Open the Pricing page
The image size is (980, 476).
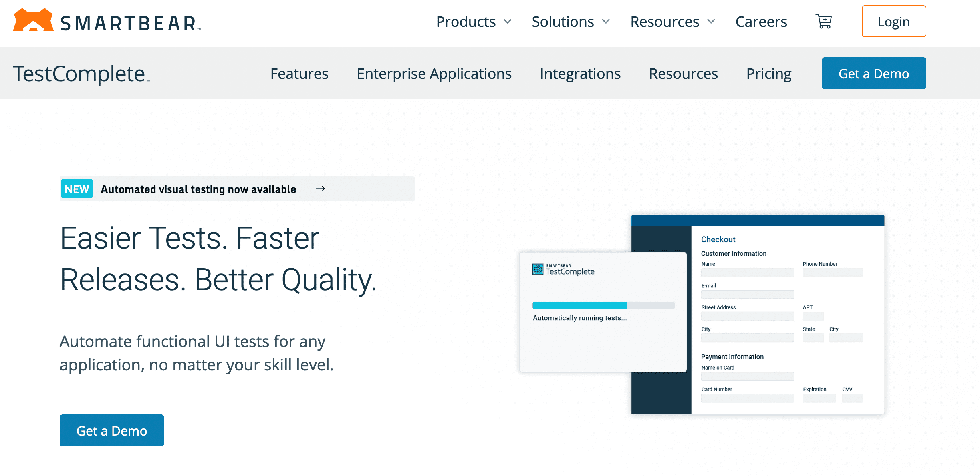pyautogui.click(x=769, y=74)
